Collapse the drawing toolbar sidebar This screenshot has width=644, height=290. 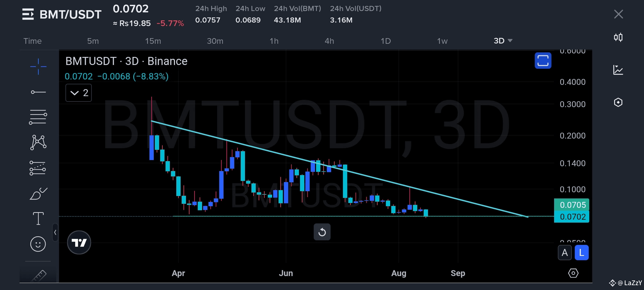[55, 232]
